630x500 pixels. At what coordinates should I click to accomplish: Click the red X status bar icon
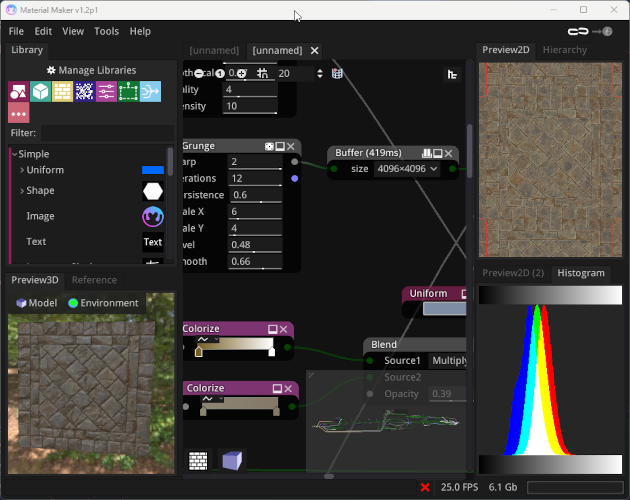pos(425,487)
